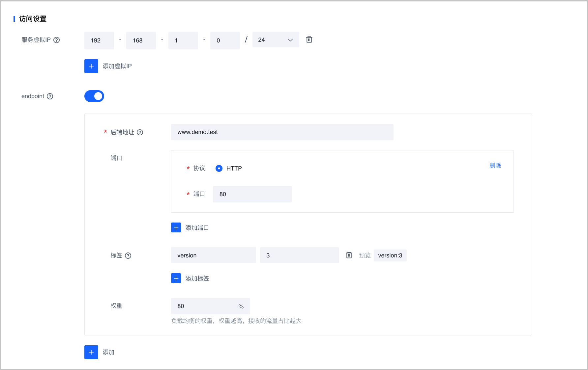
Task: Click plus icon for 添加端口
Action: click(176, 228)
